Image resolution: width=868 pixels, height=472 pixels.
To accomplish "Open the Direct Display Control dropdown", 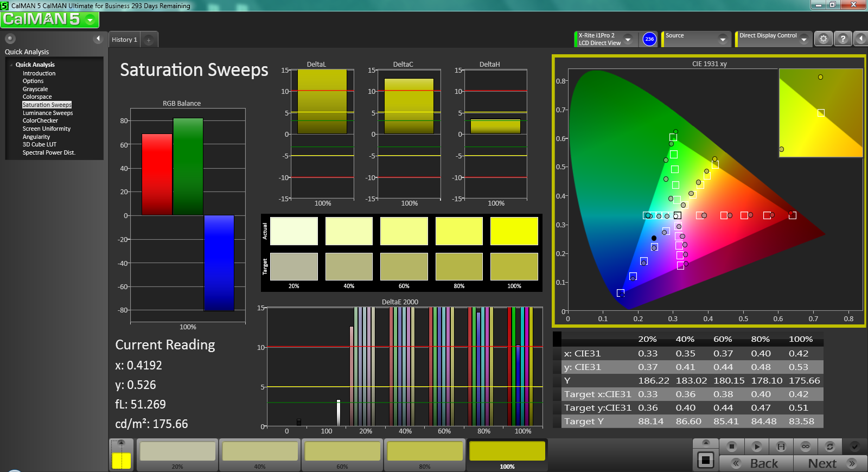I will pyautogui.click(x=804, y=39).
